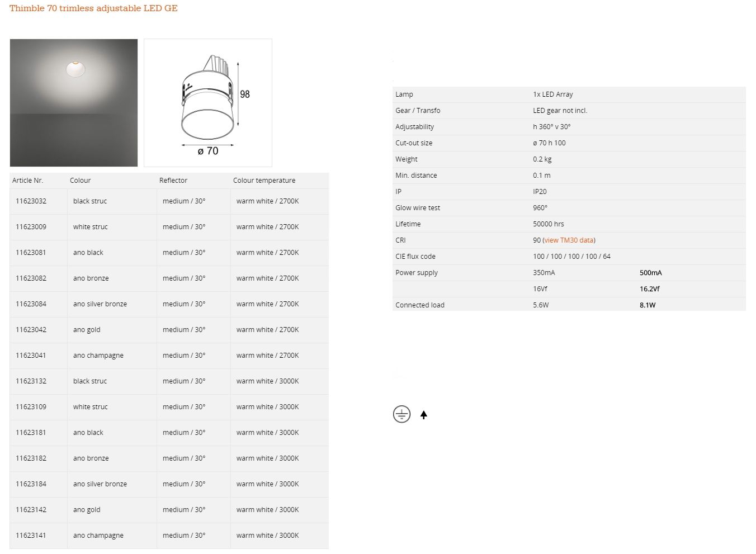Click the CRI 90 specification value
756x554 pixels.
coord(536,240)
